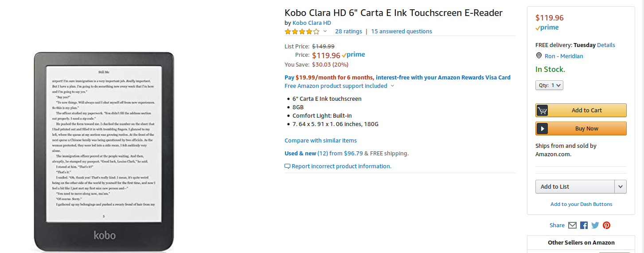Click Report incorrect product information

point(341,166)
